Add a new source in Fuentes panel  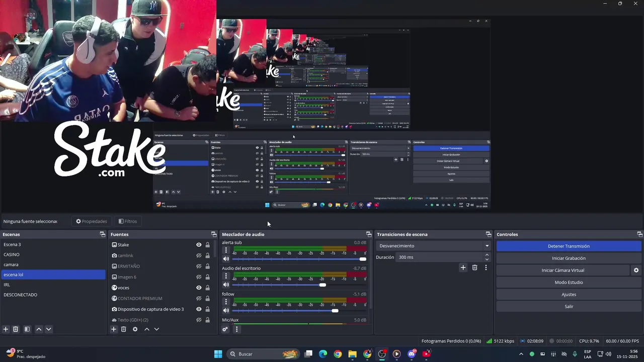click(114, 329)
